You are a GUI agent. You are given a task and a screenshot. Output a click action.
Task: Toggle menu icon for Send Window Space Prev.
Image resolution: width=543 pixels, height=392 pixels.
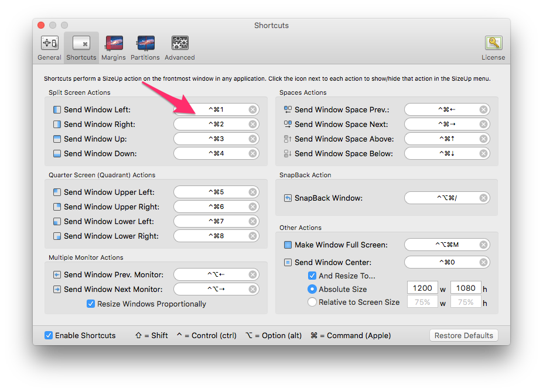(288, 109)
